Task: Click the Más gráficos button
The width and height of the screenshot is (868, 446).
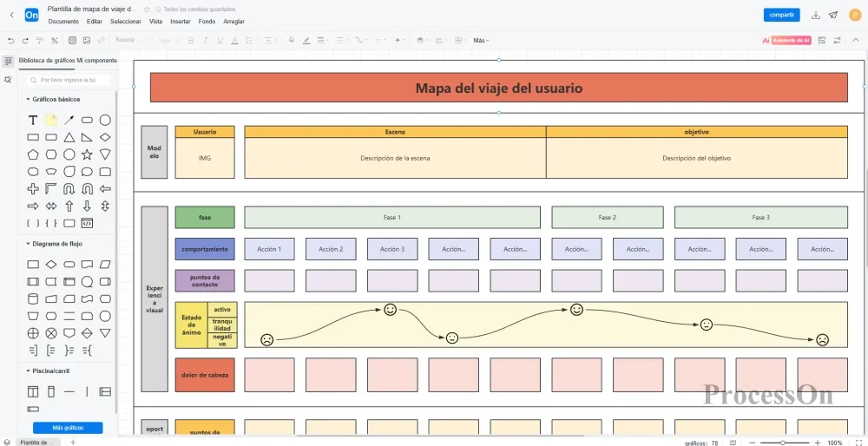Action: [68, 428]
